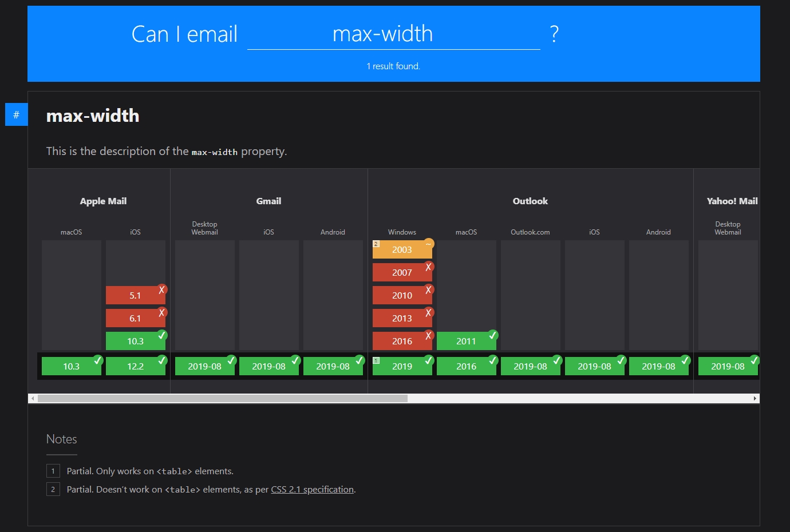
Task: Click the red X badge on iOS 5.1
Action: tap(162, 289)
